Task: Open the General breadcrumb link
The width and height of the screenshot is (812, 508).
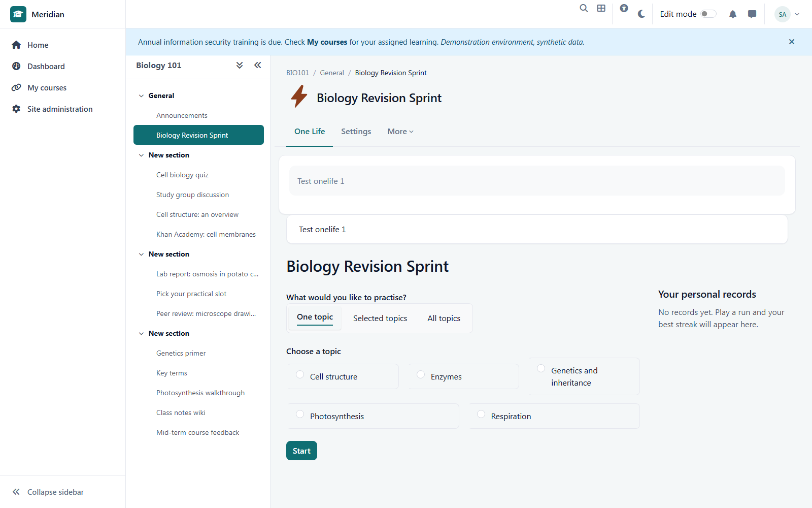Action: point(332,73)
